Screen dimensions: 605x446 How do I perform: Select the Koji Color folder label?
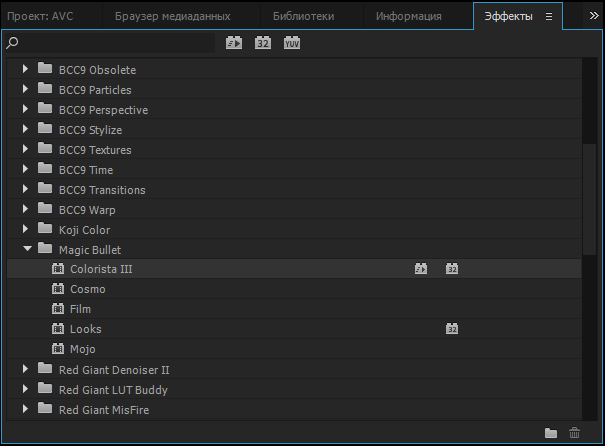tap(84, 230)
